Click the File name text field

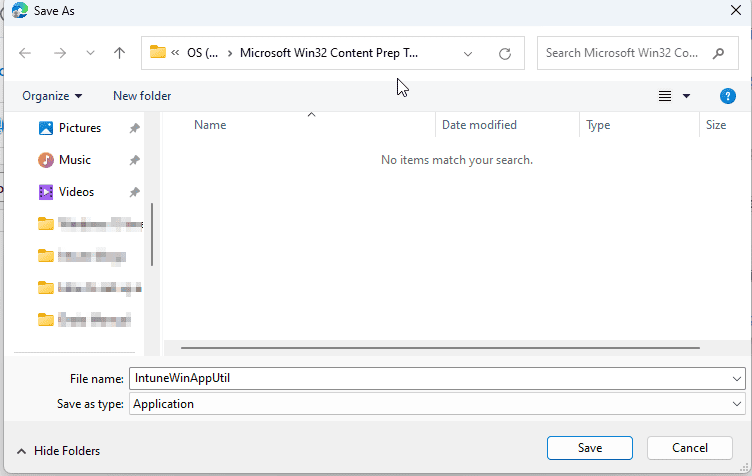tap(430, 378)
